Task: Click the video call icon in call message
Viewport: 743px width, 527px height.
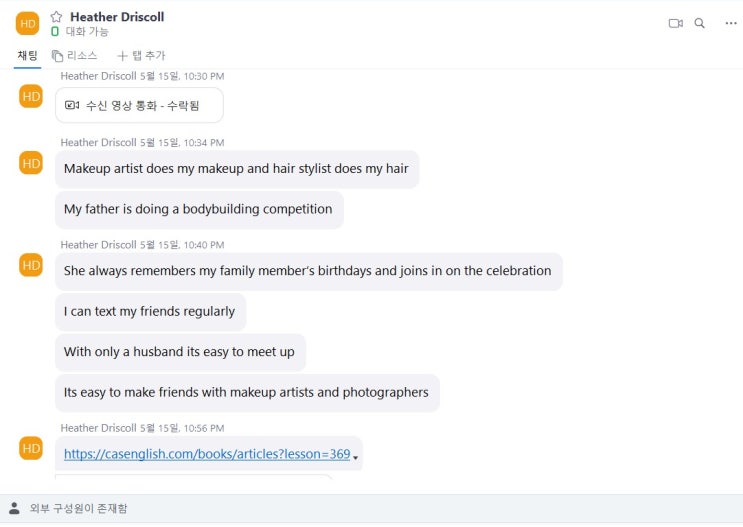Action: pos(72,105)
